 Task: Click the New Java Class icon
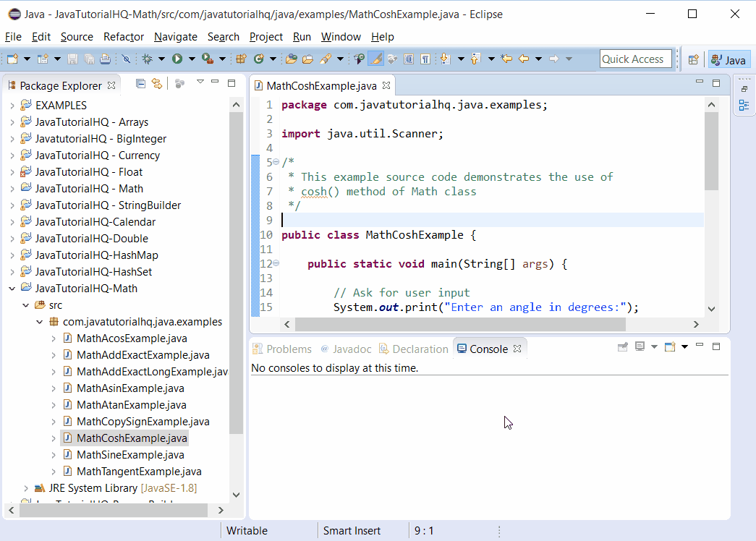[x=259, y=59]
